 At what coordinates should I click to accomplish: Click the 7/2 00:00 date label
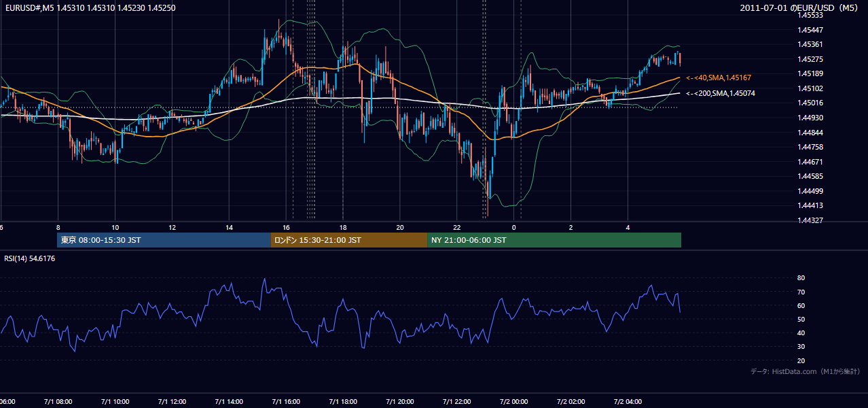point(514,402)
